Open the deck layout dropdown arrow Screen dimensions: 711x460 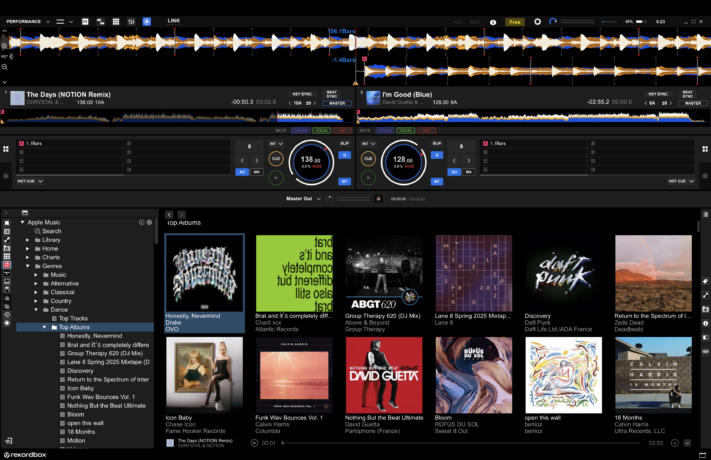[71, 21]
